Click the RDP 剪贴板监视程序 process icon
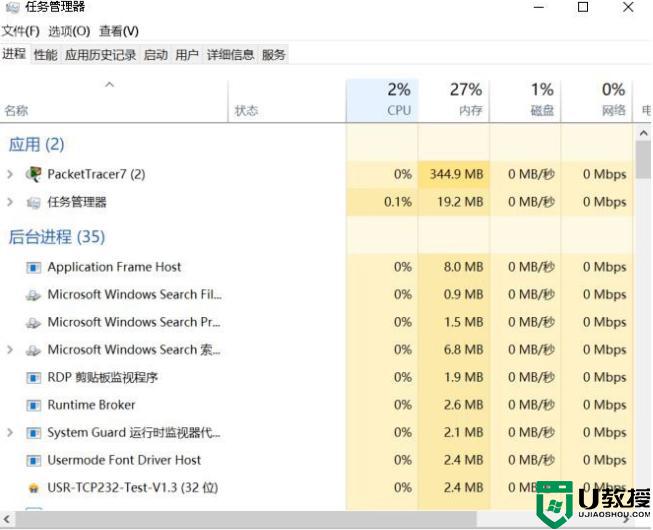The width and height of the screenshot is (653, 530). pos(33,378)
